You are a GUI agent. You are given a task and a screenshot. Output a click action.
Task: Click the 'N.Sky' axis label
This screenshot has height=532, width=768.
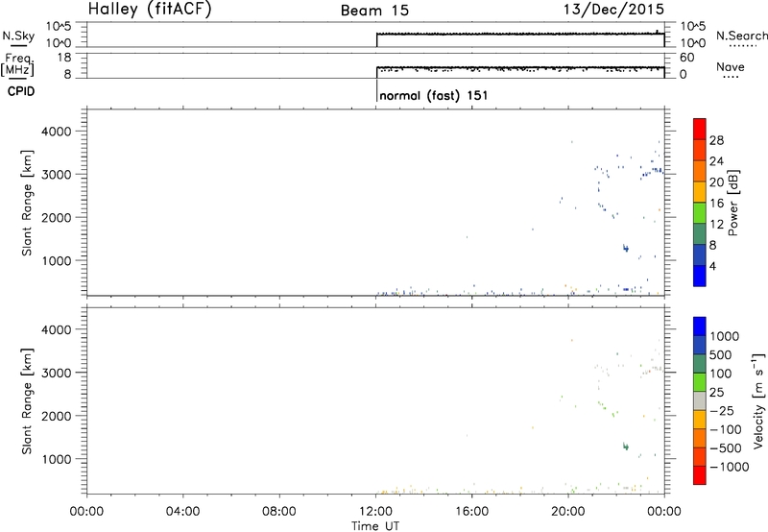tap(18, 36)
